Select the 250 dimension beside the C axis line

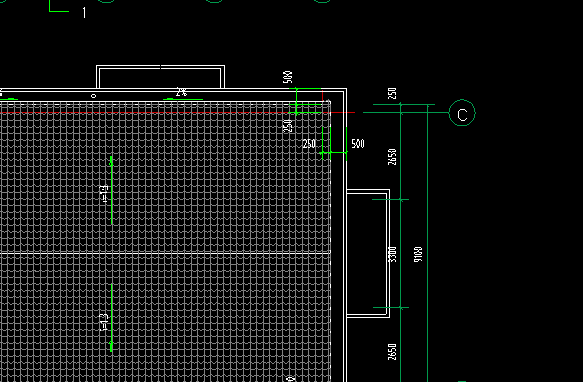coord(392,93)
